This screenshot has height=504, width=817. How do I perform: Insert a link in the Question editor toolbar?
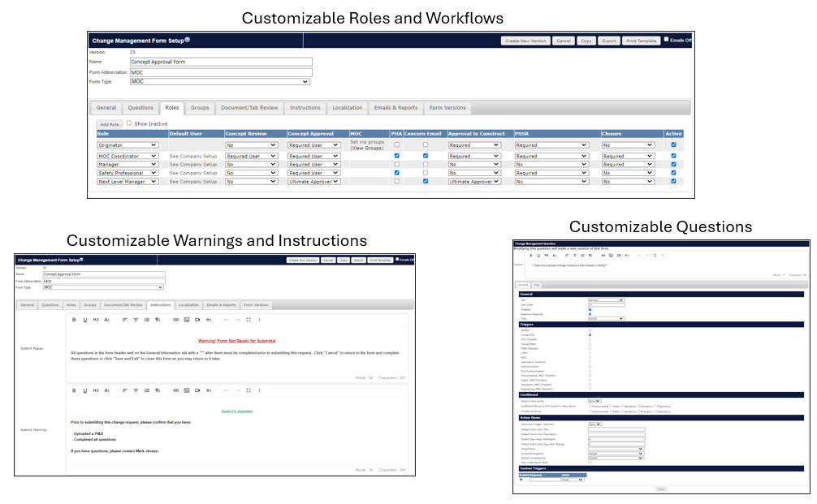coord(603,256)
